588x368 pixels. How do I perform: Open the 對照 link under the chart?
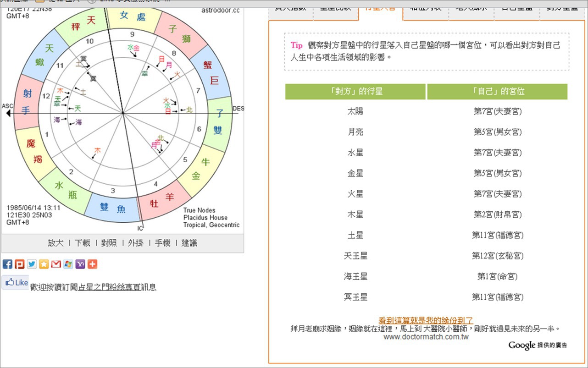(109, 243)
